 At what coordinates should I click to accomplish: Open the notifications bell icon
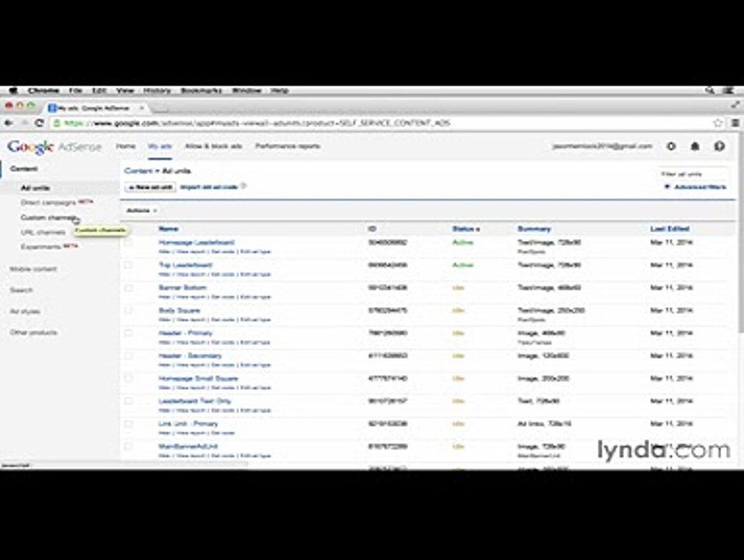[x=695, y=146]
